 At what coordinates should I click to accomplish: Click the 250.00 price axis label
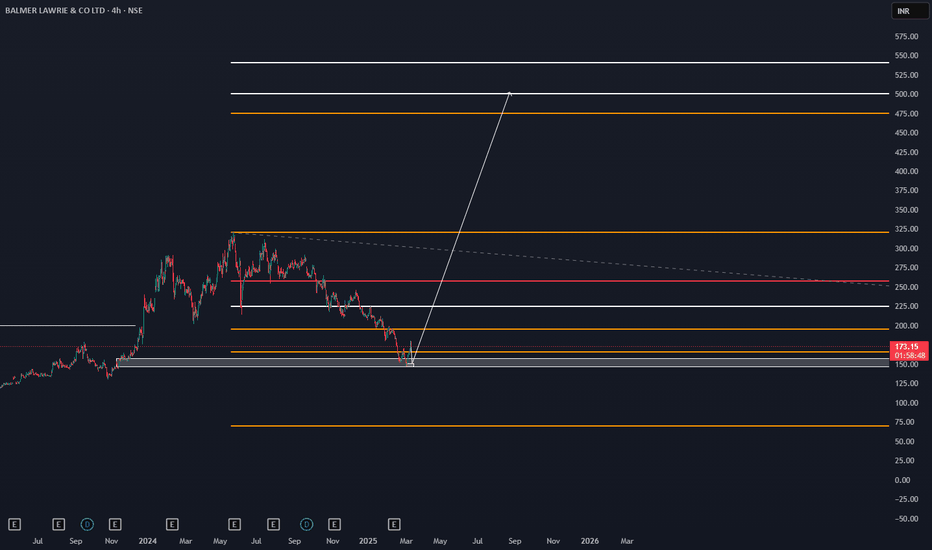[x=906, y=287]
